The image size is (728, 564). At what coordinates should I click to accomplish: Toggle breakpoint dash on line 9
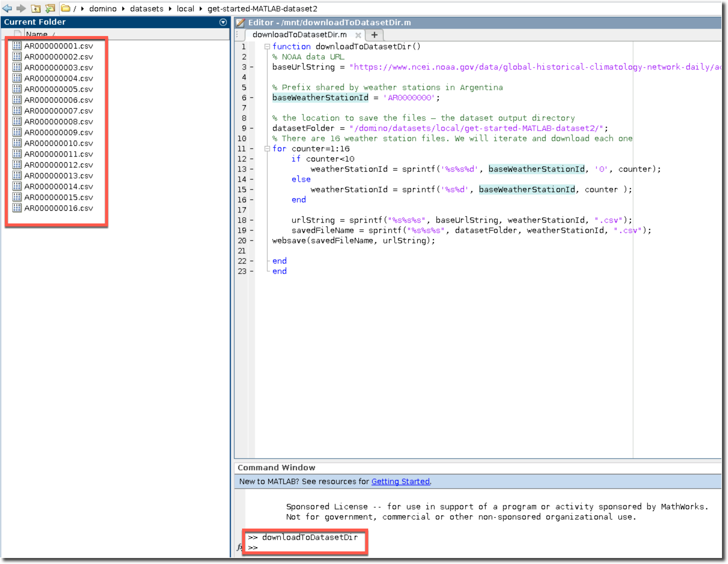coord(252,128)
